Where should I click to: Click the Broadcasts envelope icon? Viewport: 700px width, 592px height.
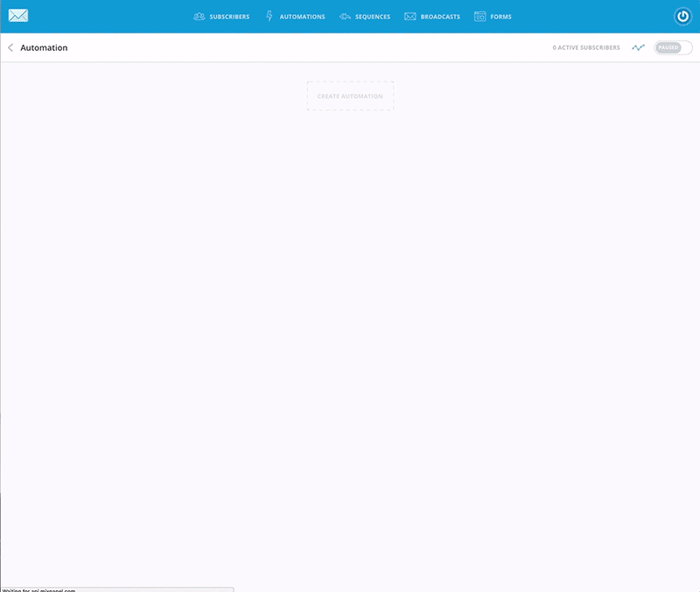(410, 17)
